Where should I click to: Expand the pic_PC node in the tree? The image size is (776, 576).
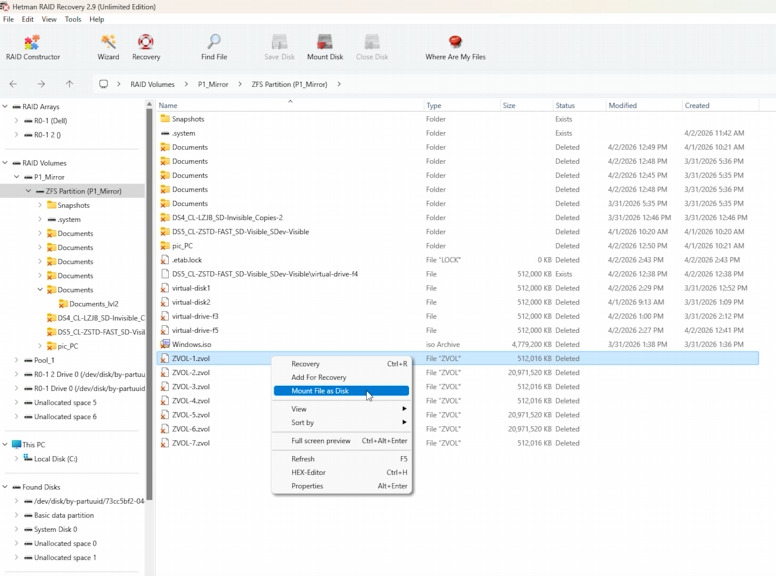click(x=40, y=346)
